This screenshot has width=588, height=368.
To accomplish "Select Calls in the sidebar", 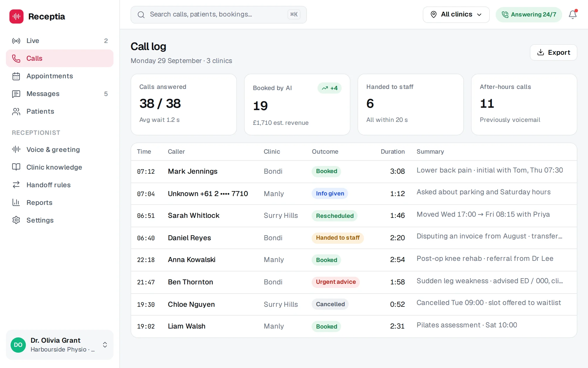I will (x=60, y=59).
